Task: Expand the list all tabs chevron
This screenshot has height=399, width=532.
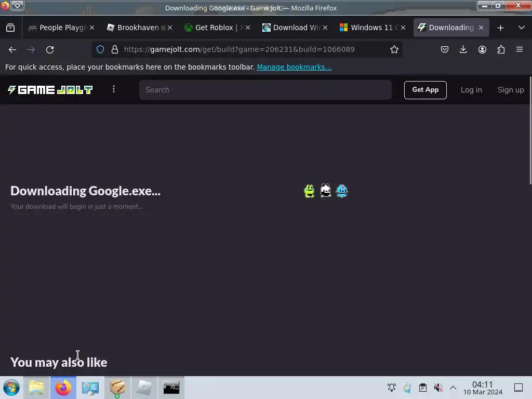Action: coord(522,28)
